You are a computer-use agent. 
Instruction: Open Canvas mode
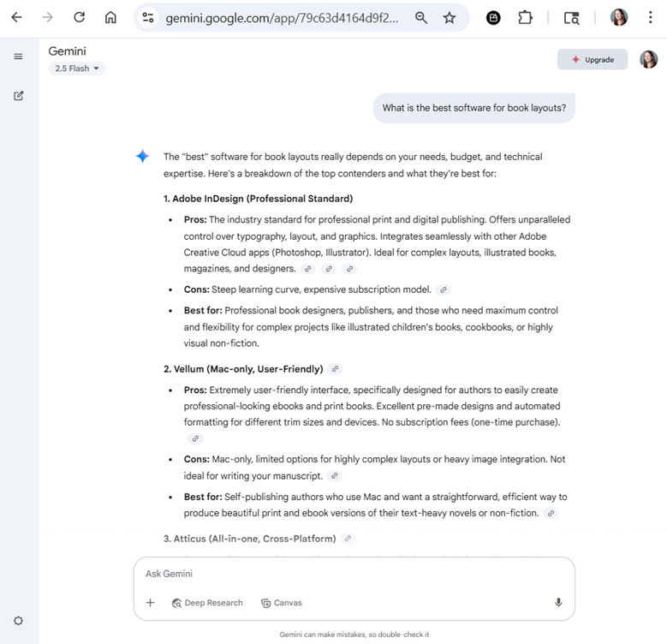point(282,603)
